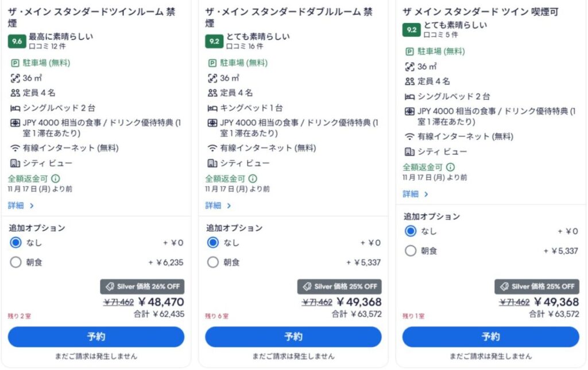
Task: Click info icon beside 全額返金可 in third card
Action: coord(450,167)
